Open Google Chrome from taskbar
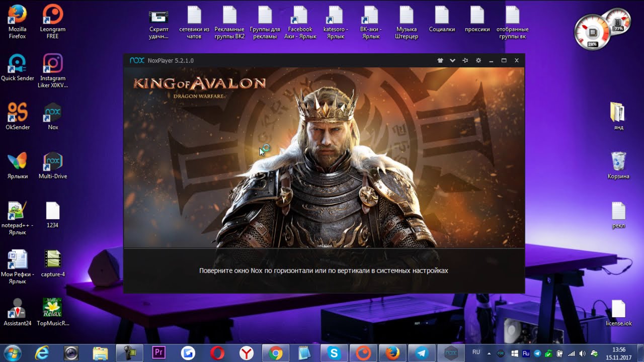The height and width of the screenshot is (362, 644). [275, 353]
